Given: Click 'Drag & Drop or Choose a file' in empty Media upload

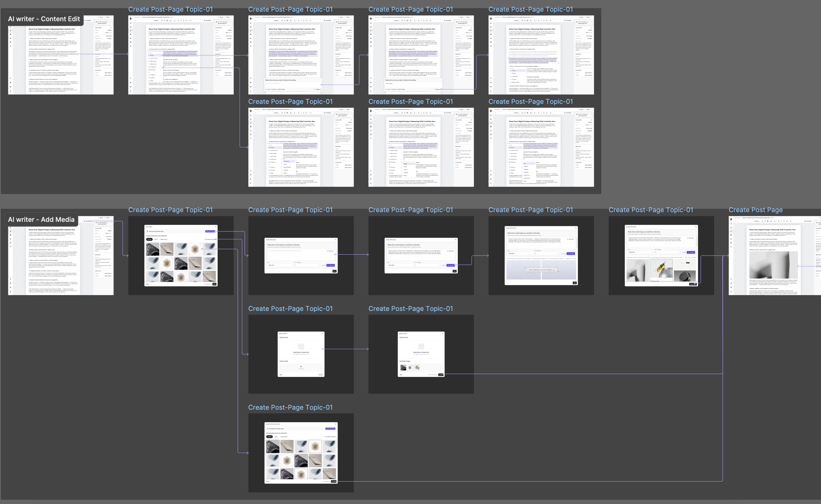Looking at the screenshot, I should pyautogui.click(x=301, y=352).
